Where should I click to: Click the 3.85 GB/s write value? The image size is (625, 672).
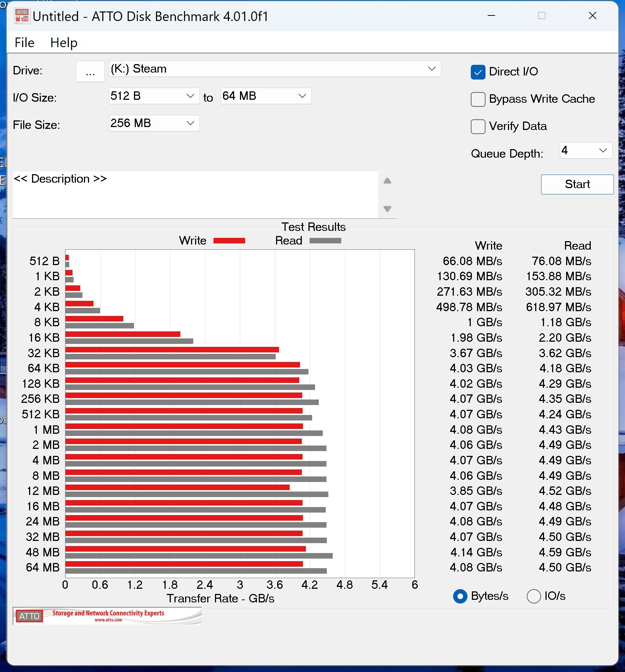coord(476,491)
